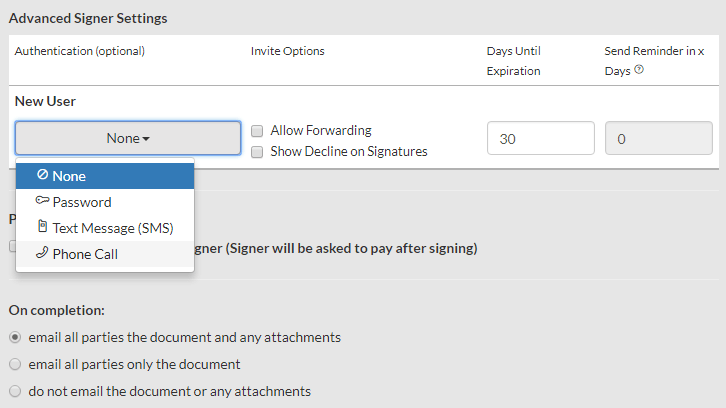The height and width of the screenshot is (408, 726).
Task: Click the caret arrow on the None dropdown
Action: (147, 139)
